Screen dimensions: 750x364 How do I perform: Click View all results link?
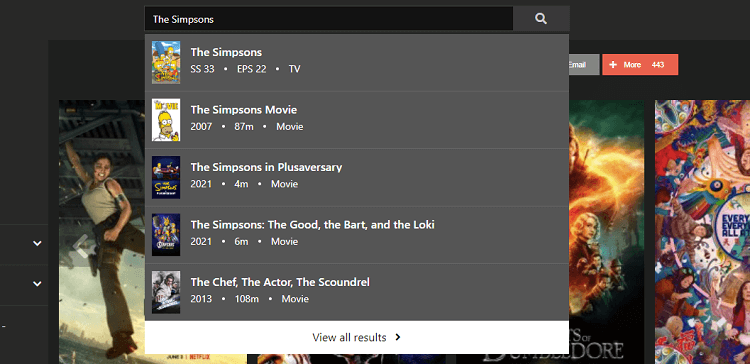click(x=357, y=337)
